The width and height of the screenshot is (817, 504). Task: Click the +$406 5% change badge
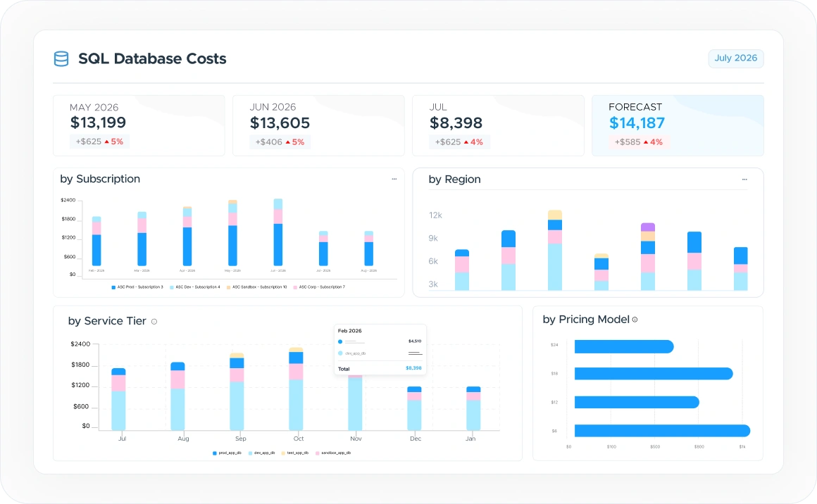(280, 142)
